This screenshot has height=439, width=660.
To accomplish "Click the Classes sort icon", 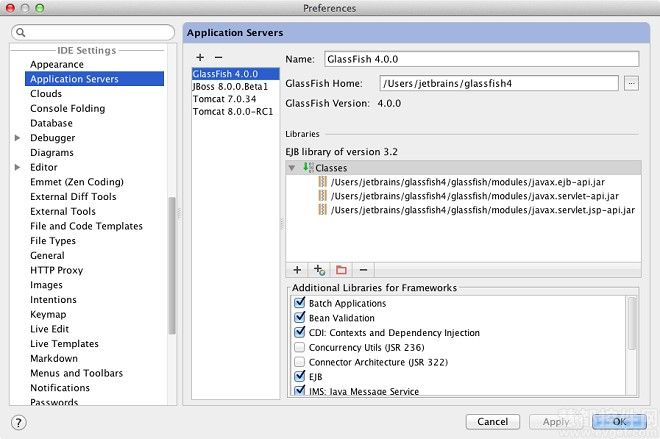I will [309, 168].
